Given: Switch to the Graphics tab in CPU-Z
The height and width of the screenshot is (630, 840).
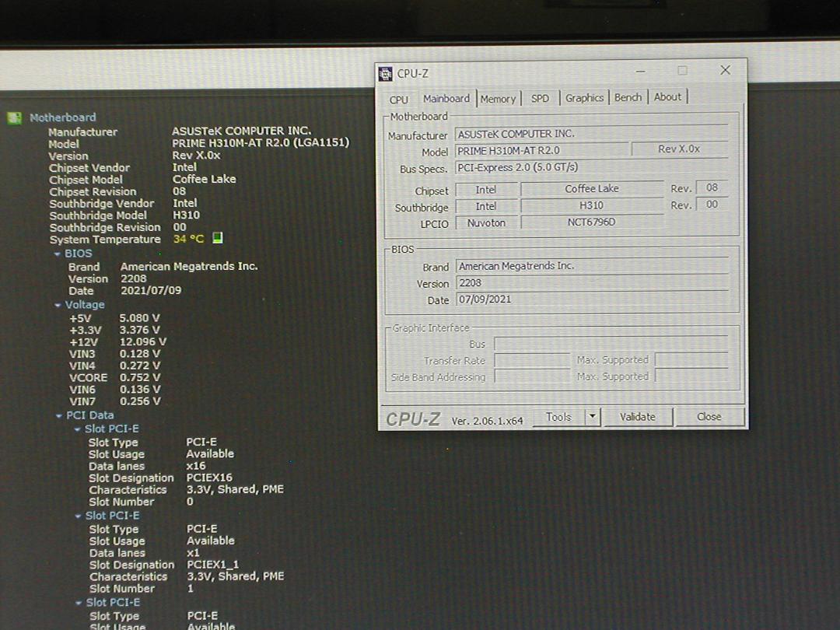Looking at the screenshot, I should click(584, 98).
